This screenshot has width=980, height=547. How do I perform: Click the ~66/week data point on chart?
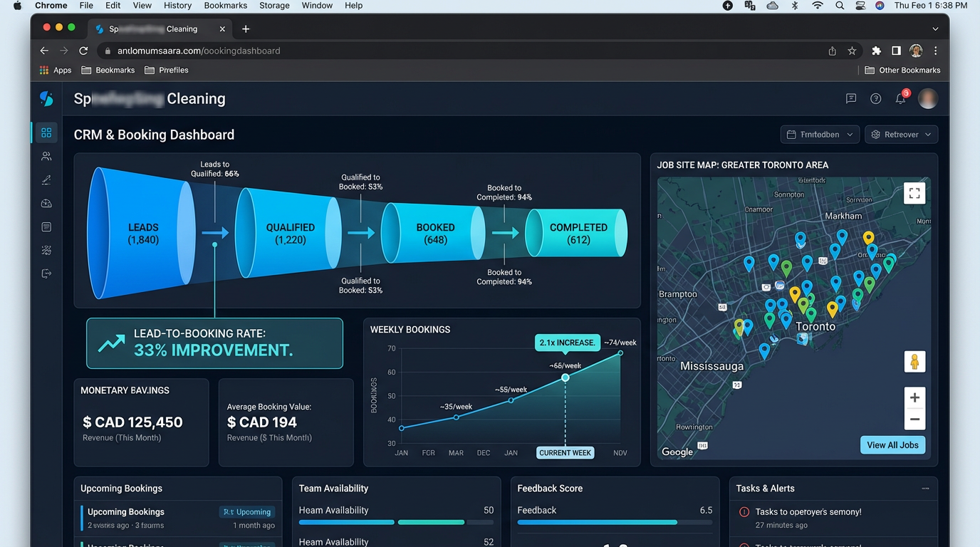[x=565, y=377]
